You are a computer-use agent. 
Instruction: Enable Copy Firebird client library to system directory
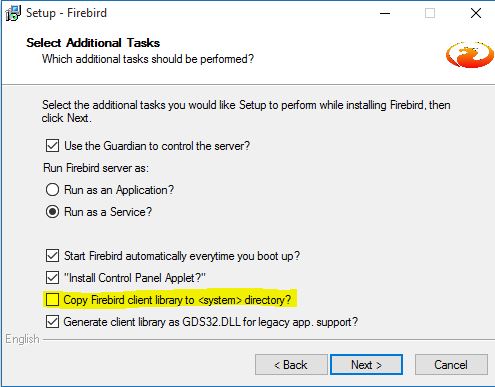point(52,299)
